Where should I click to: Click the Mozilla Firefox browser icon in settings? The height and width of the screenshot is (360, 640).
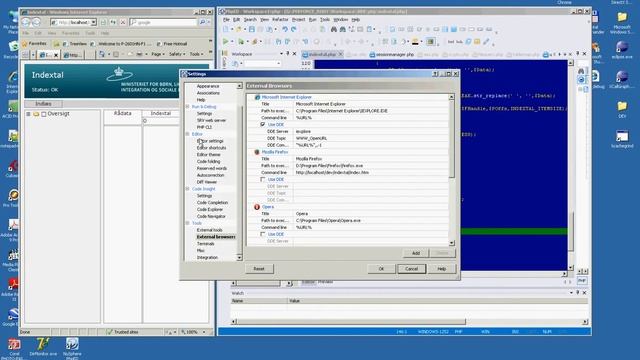(257, 152)
